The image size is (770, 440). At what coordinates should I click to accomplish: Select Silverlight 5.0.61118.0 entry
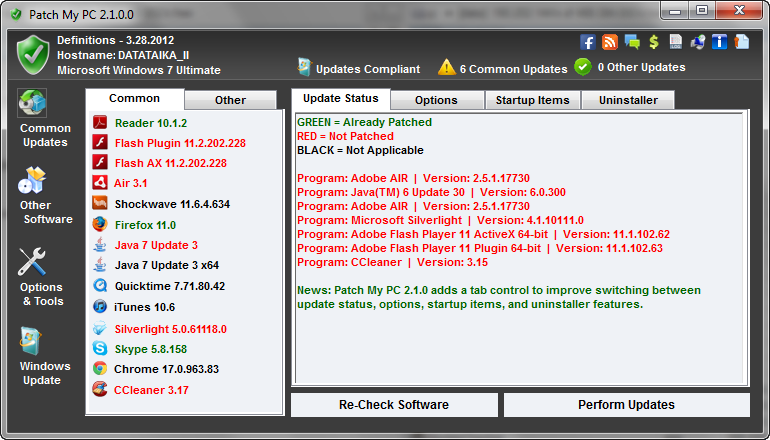(170, 329)
